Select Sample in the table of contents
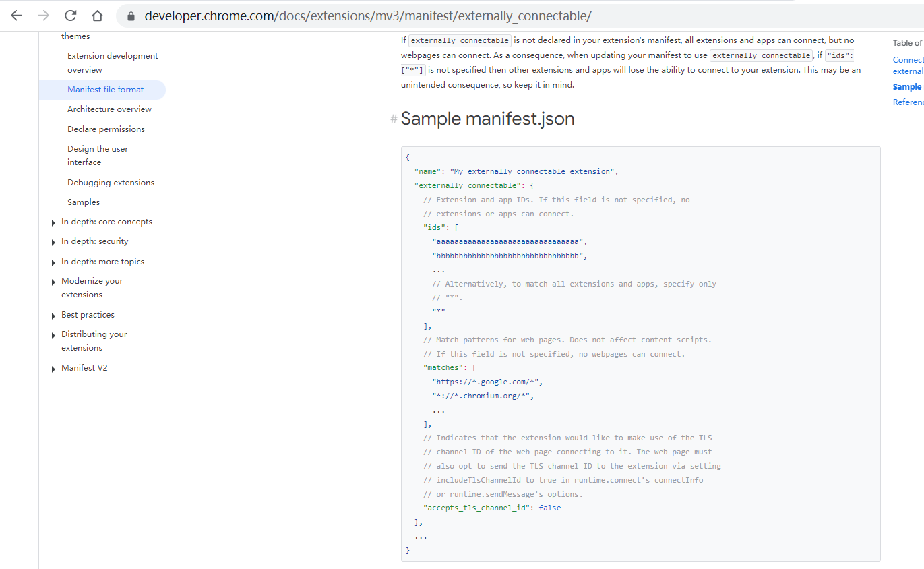924x569 pixels. (x=906, y=86)
